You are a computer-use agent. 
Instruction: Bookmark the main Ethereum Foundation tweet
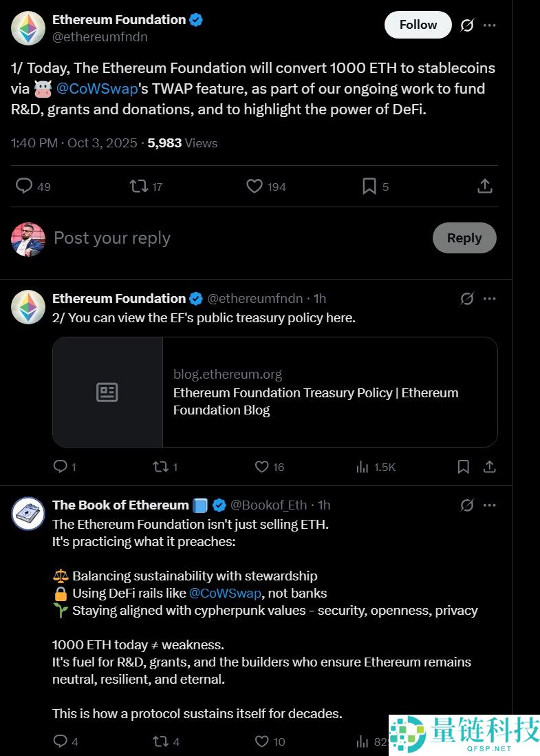(369, 186)
